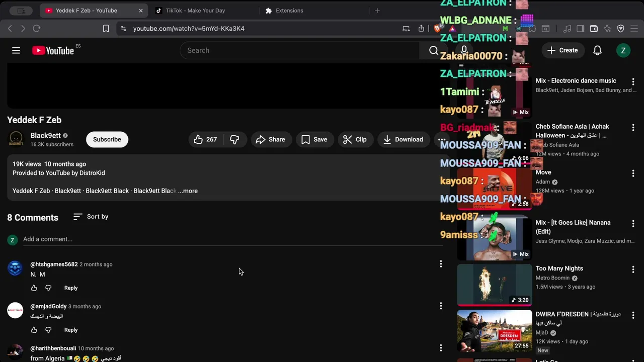Open the Leo AI sparkle icon
Viewport: 644px width, 362px height.
click(x=607, y=29)
